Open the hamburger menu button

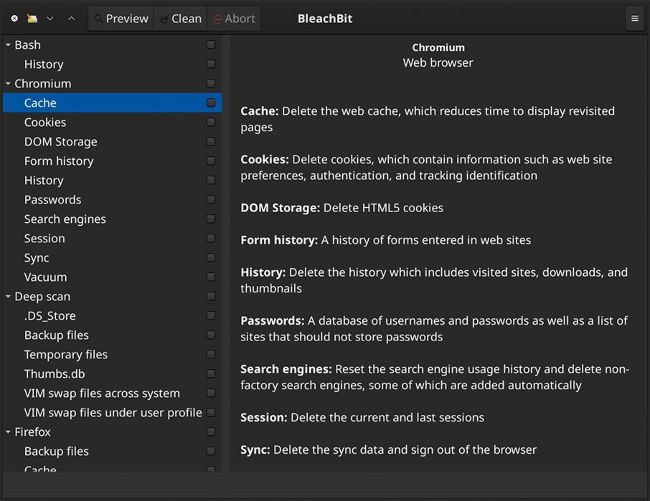(635, 19)
